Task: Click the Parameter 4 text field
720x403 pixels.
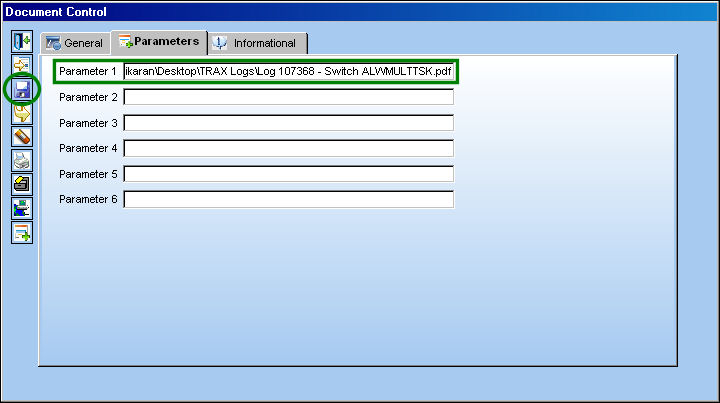Action: 289,148
